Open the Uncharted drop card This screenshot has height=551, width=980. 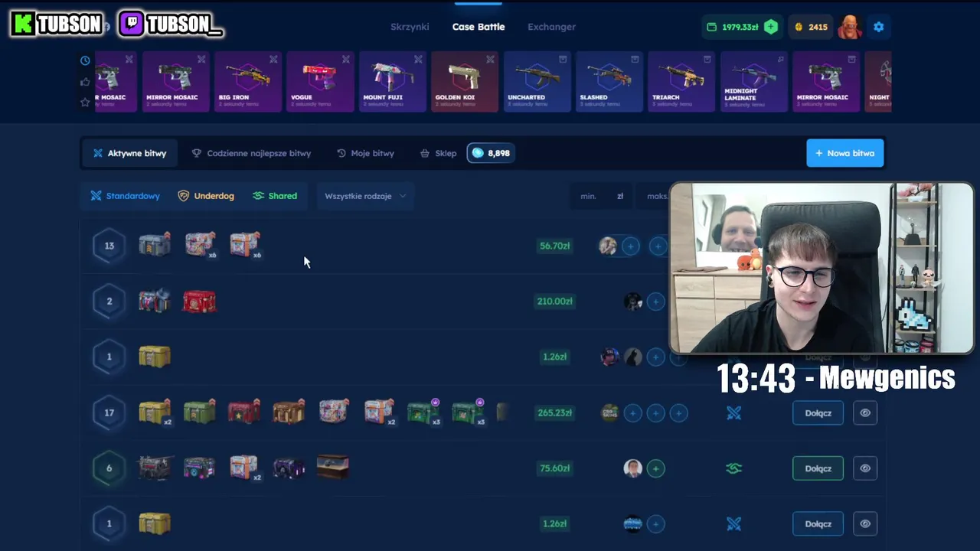point(537,82)
